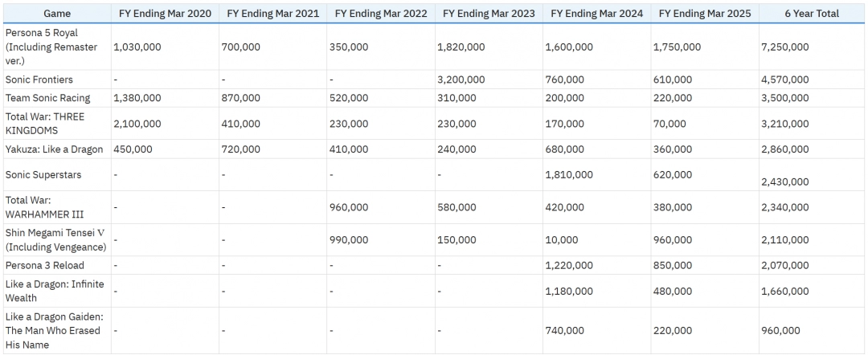868x355 pixels.
Task: Select the FY Ending Mar 2024 header
Action: click(596, 14)
